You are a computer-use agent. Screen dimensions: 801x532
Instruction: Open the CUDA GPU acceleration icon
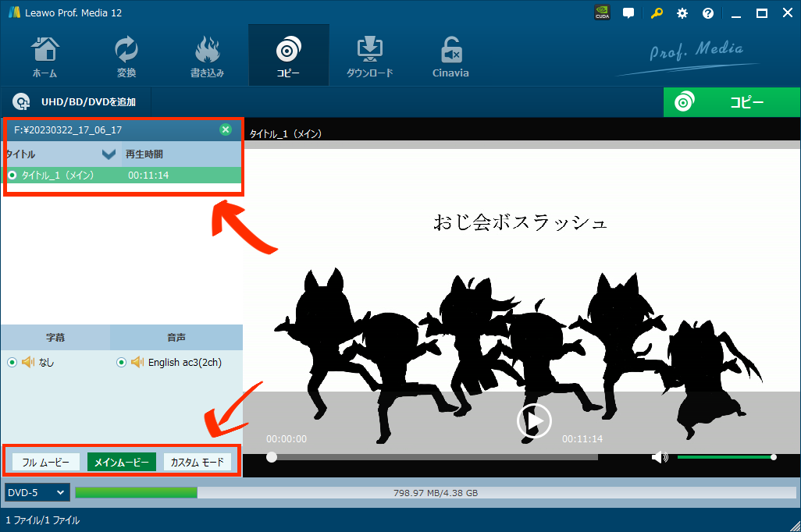point(602,12)
